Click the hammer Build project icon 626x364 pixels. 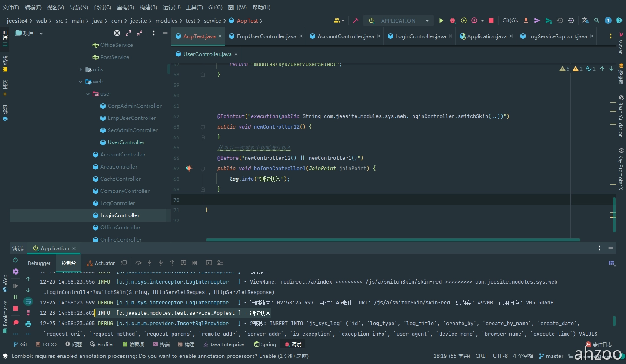356,20
